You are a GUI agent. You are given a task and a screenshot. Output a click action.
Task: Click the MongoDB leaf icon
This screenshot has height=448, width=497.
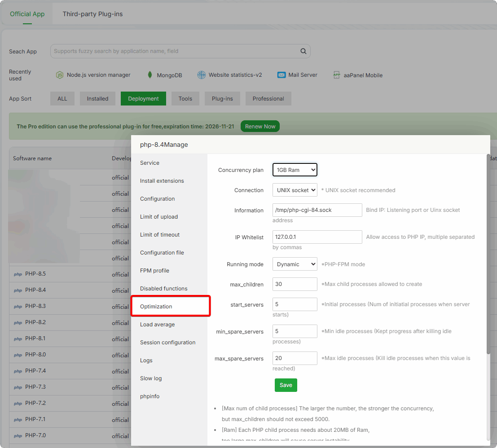click(150, 75)
